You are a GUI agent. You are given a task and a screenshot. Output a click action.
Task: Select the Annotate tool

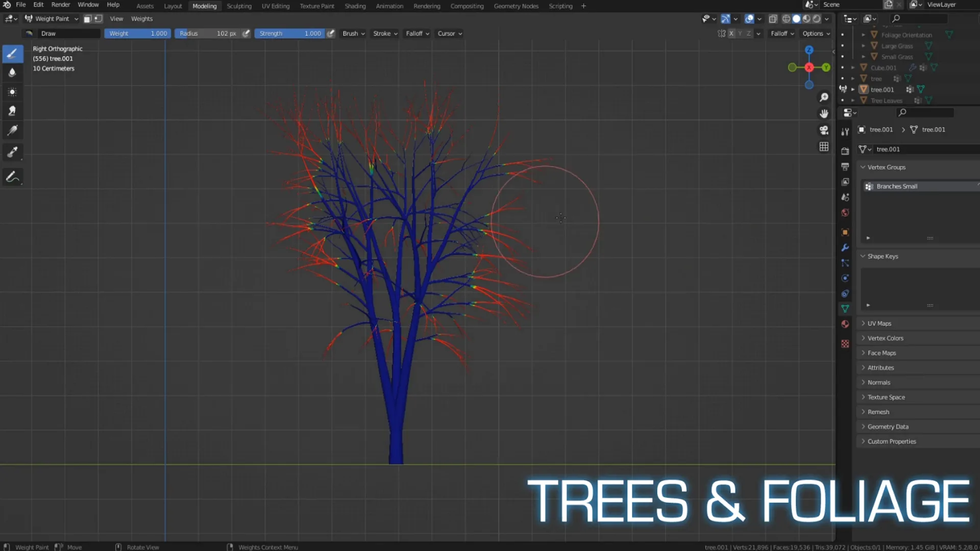(13, 177)
